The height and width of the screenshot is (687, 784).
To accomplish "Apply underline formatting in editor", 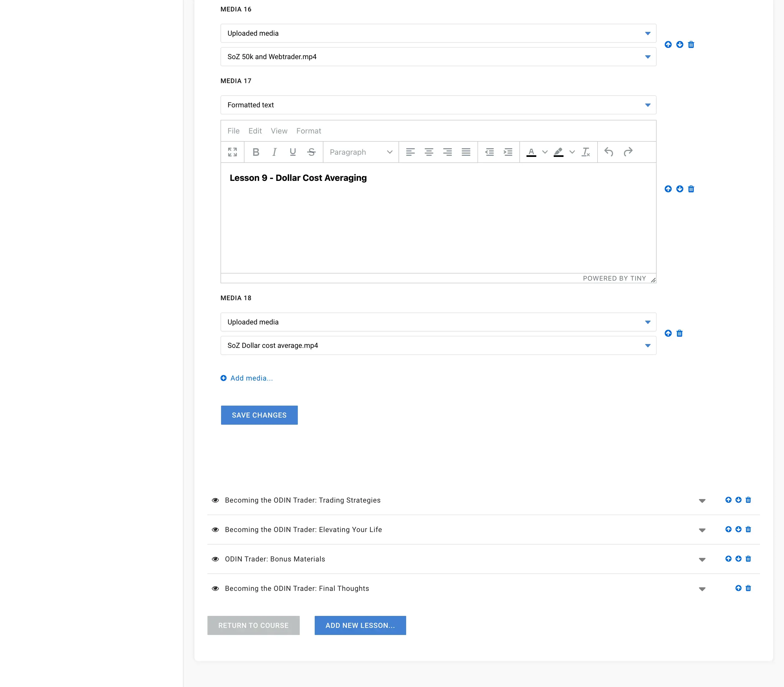I will tap(293, 152).
